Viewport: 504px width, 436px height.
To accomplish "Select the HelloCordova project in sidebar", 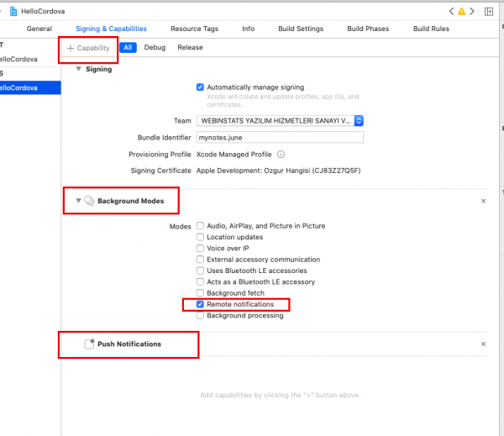I will pyautogui.click(x=18, y=59).
